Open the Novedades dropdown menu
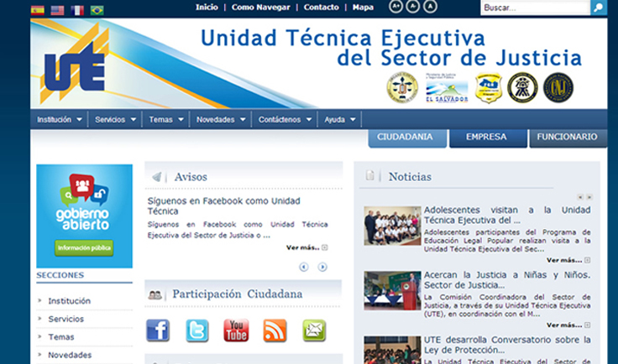The image size is (618, 364). (221, 120)
